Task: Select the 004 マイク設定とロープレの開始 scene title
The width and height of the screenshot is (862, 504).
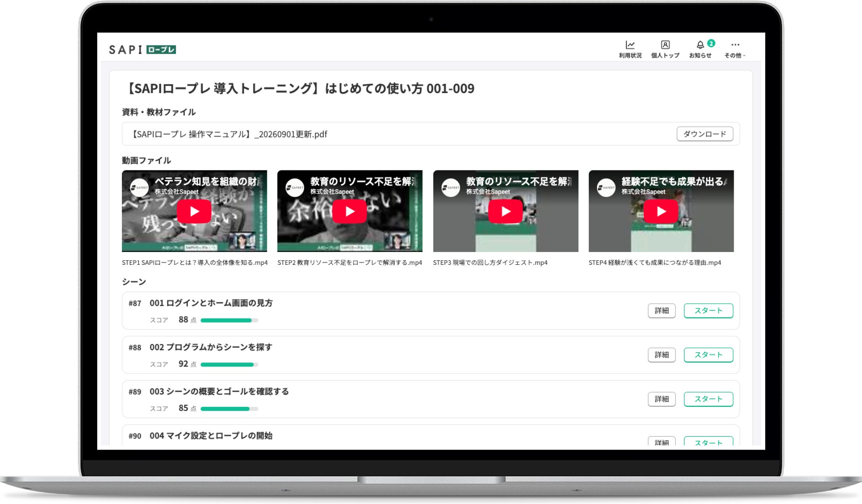Action: (x=211, y=436)
